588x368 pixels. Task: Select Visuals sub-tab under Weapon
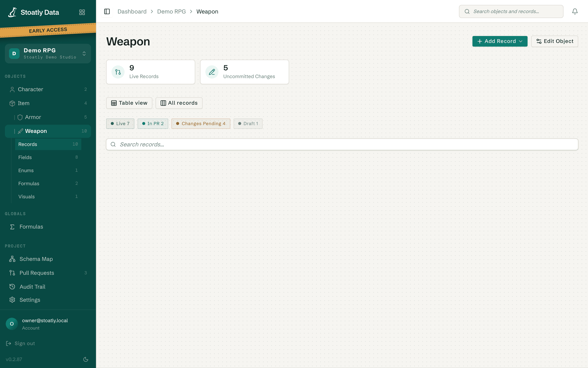(48, 197)
